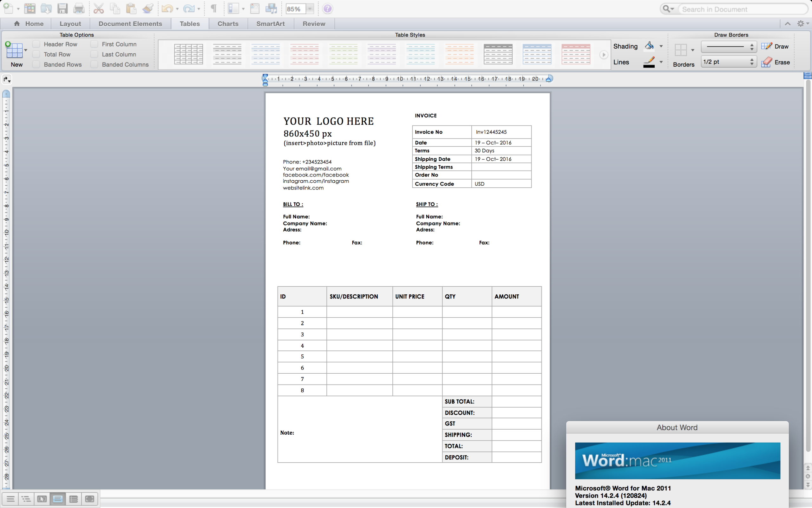
Task: Enable the First Column checkbox
Action: tap(94, 44)
